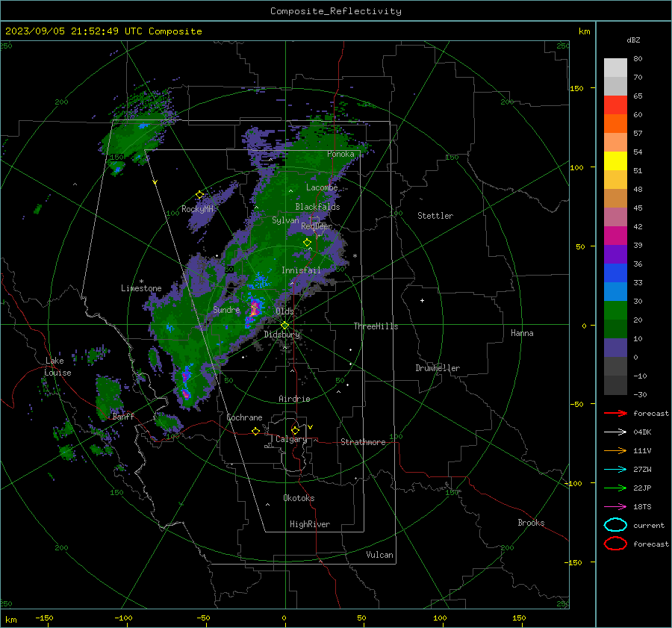Viewport: 672px width, 628px height.
Task: Click the Brooks town label
Action: click(x=531, y=523)
